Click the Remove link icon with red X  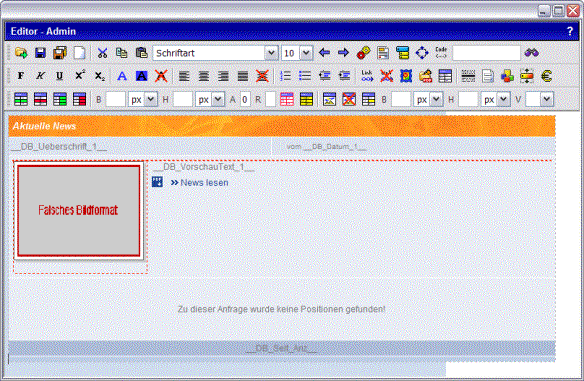(386, 76)
